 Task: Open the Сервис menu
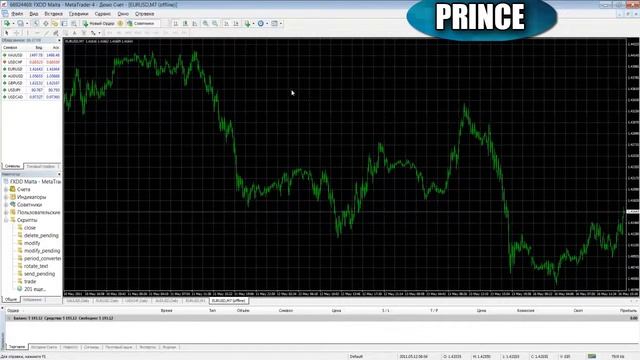coord(103,13)
